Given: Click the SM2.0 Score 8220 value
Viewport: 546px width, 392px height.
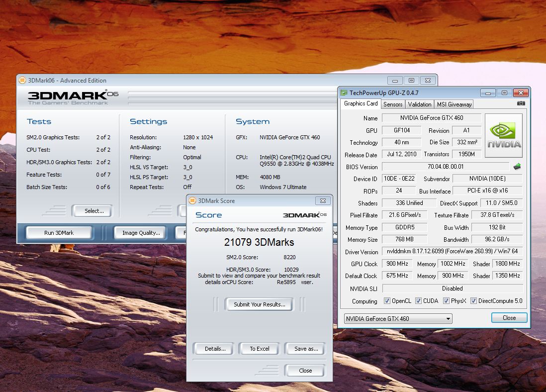Looking at the screenshot, I should pos(289,257).
